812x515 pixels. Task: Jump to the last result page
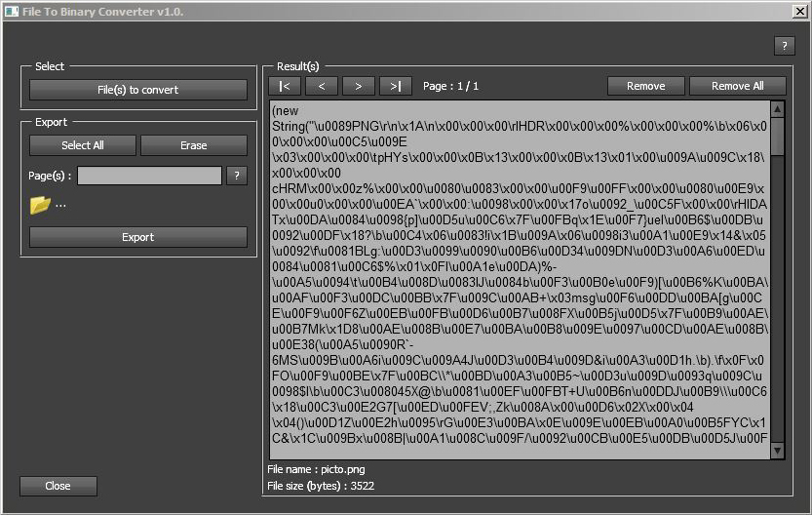coord(396,86)
